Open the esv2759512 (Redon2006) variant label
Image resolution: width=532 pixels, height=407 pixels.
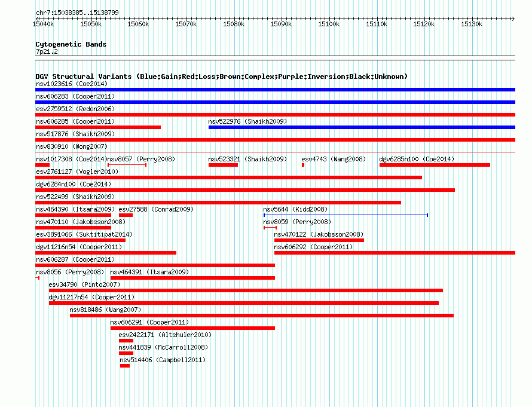click(75, 109)
